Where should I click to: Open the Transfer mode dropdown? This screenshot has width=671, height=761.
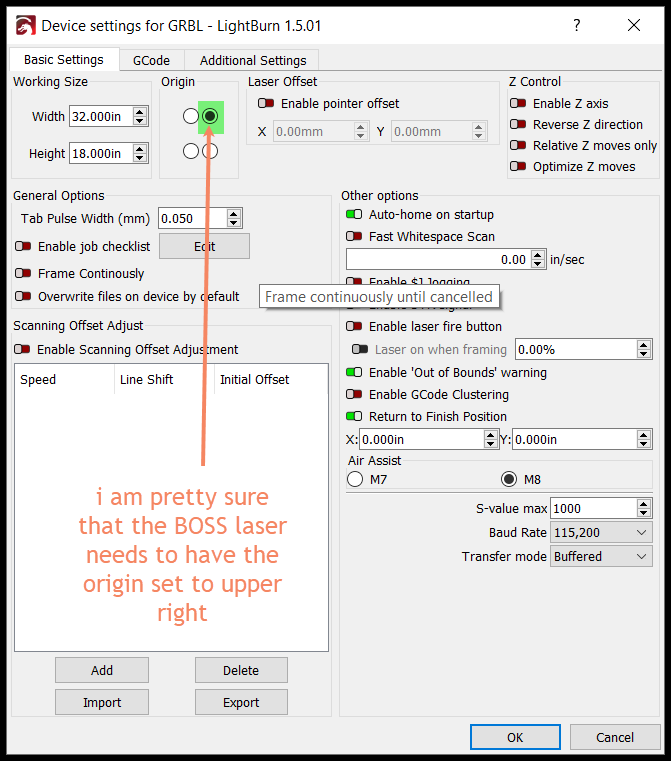pyautogui.click(x=601, y=556)
